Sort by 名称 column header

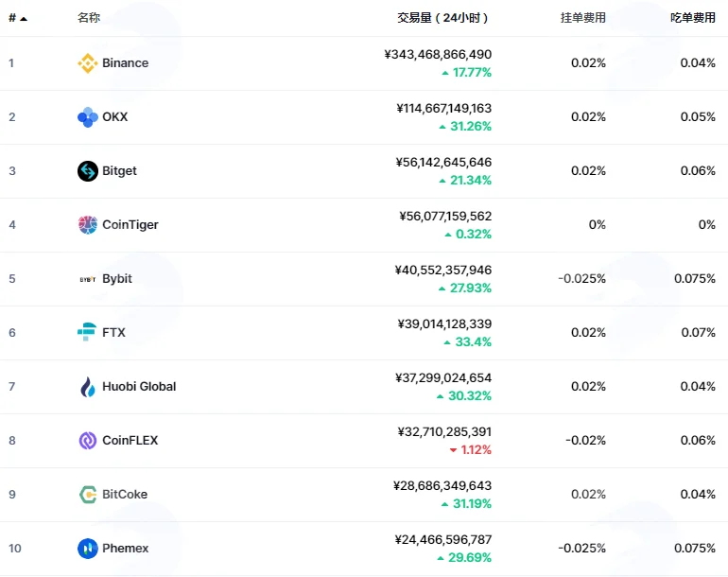89,18
